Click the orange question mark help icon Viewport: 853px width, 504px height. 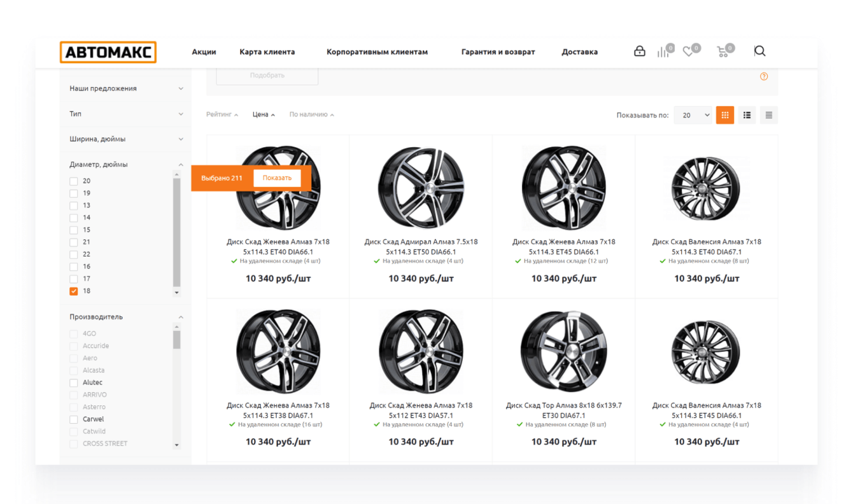764,76
